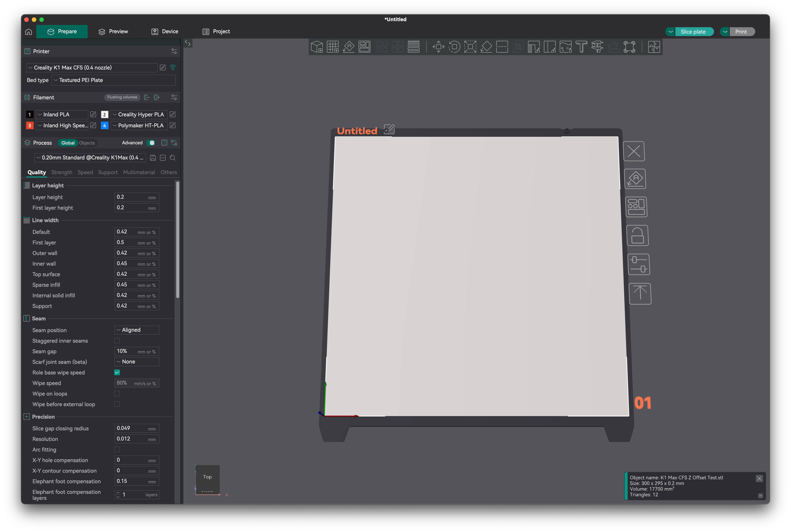Click the plate's remove-all X icon
791x532 pixels.
(634, 151)
